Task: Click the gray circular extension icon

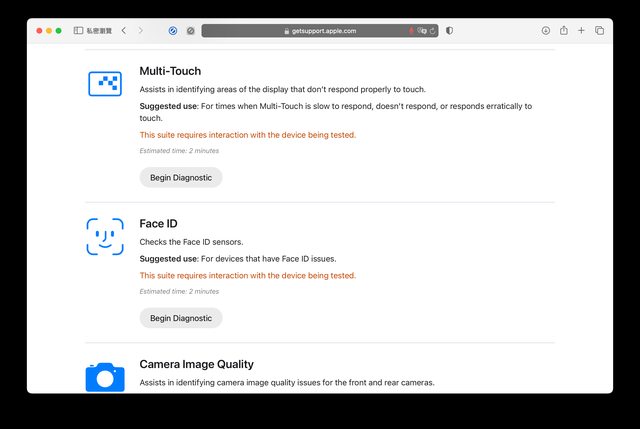Action: [190, 31]
